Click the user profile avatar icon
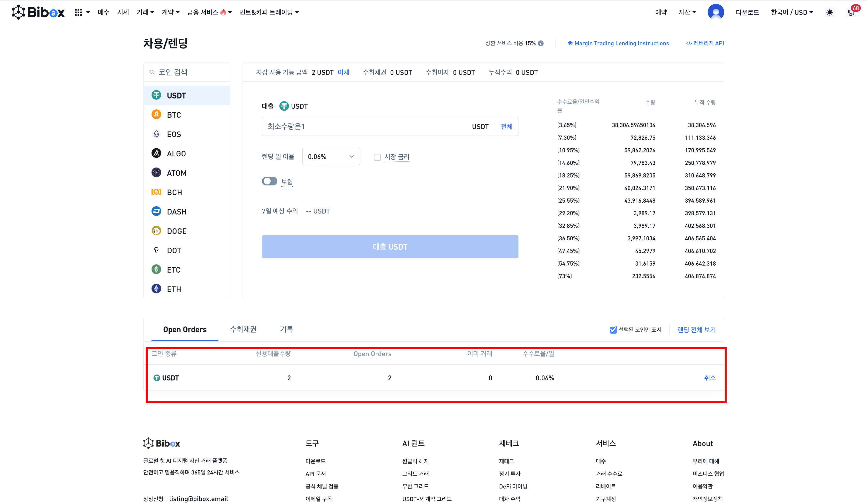Viewport: 867px width, 504px height. (716, 12)
